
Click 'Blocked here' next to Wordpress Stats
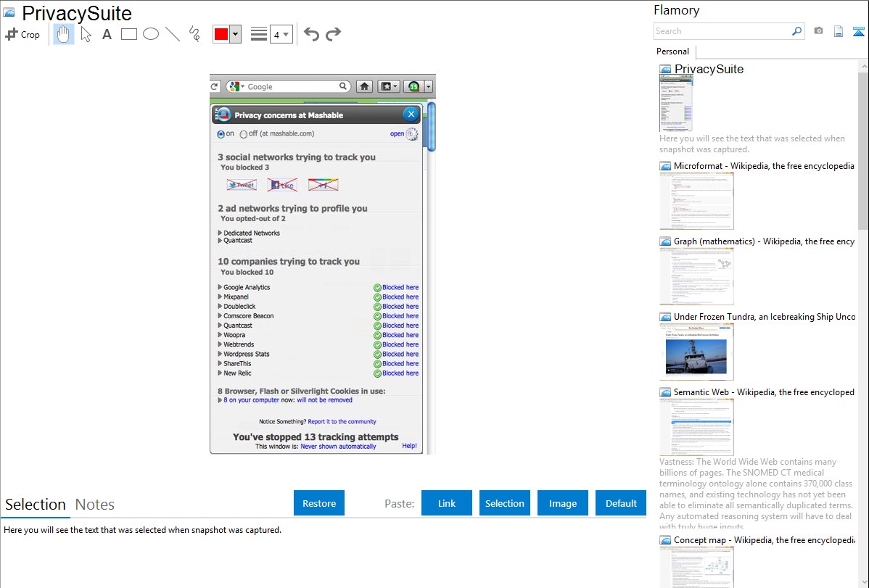click(x=400, y=354)
